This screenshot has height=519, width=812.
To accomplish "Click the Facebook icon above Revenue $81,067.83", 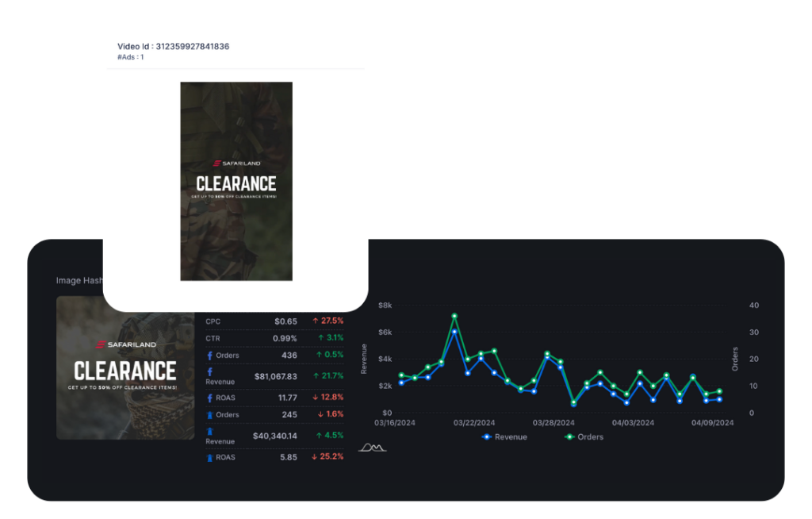I will tap(209, 371).
